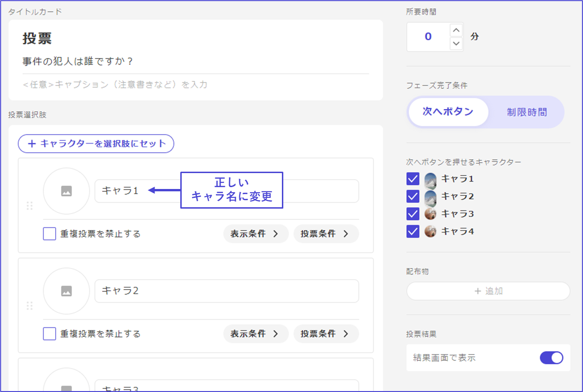Image resolution: width=583 pixels, height=392 pixels.
Task: Decrease 所要時間 with the down arrow
Action: [456, 44]
